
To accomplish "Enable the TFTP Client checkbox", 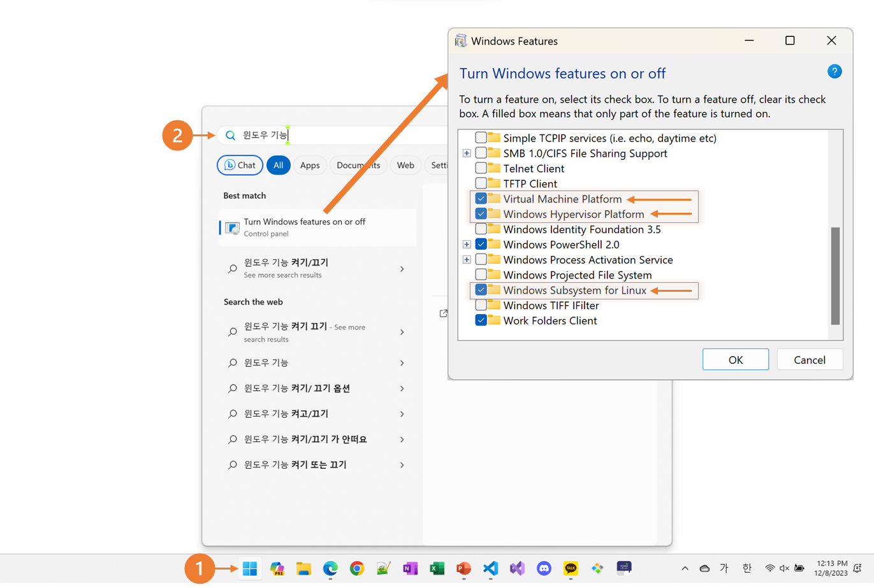I will [x=481, y=183].
